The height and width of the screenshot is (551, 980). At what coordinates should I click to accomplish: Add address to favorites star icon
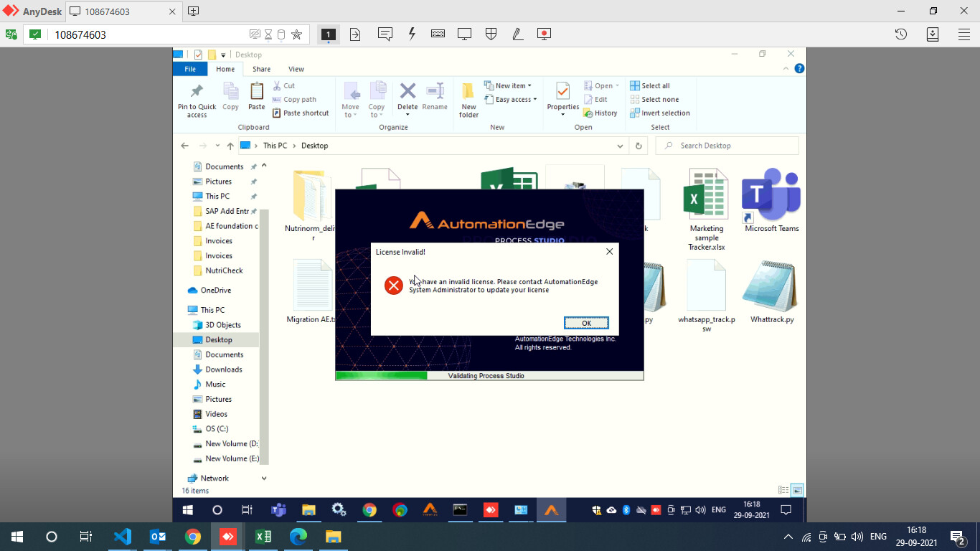(x=296, y=34)
